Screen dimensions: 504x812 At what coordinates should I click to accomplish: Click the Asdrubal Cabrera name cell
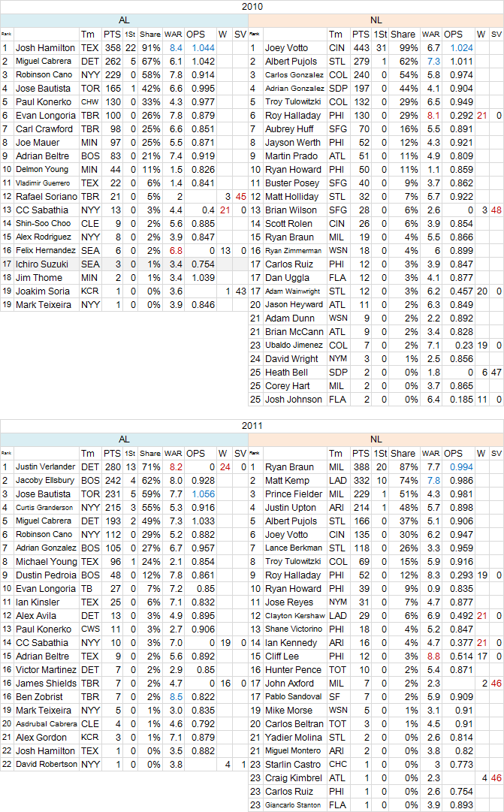click(x=46, y=723)
